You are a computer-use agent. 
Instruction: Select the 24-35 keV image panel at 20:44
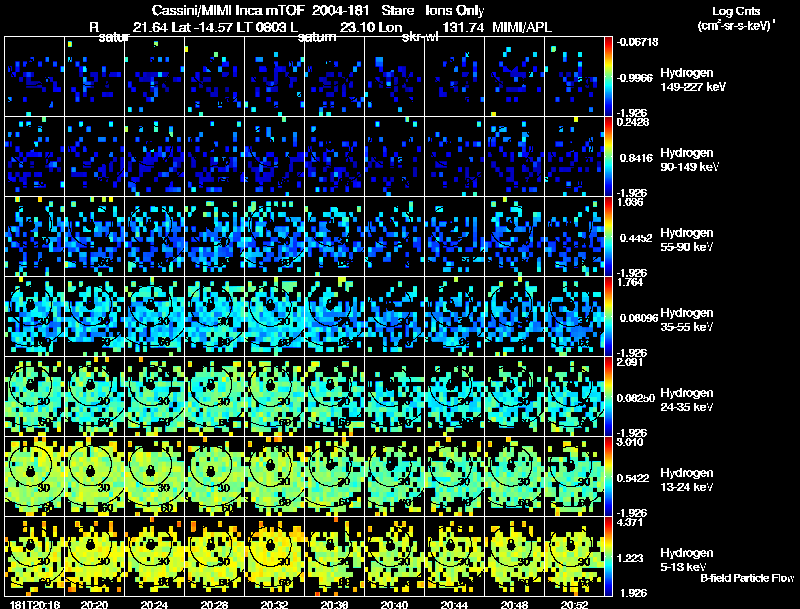(x=455, y=396)
